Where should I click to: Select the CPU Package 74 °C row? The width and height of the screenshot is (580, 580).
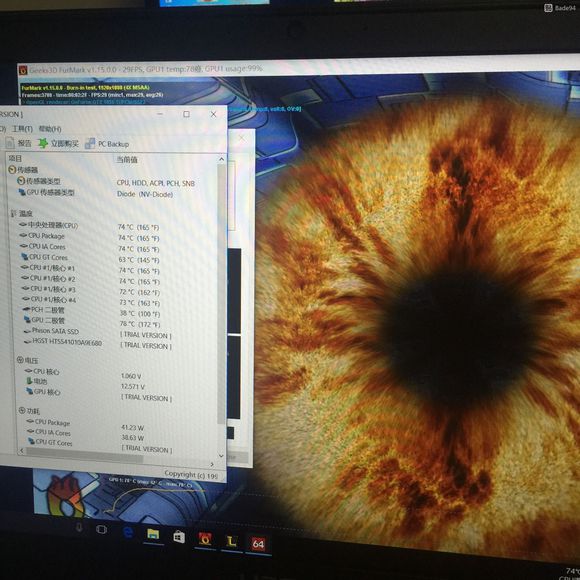90,237
